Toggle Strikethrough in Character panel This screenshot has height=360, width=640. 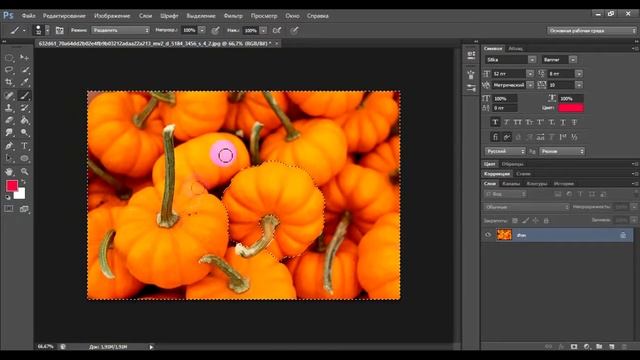pos(574,122)
